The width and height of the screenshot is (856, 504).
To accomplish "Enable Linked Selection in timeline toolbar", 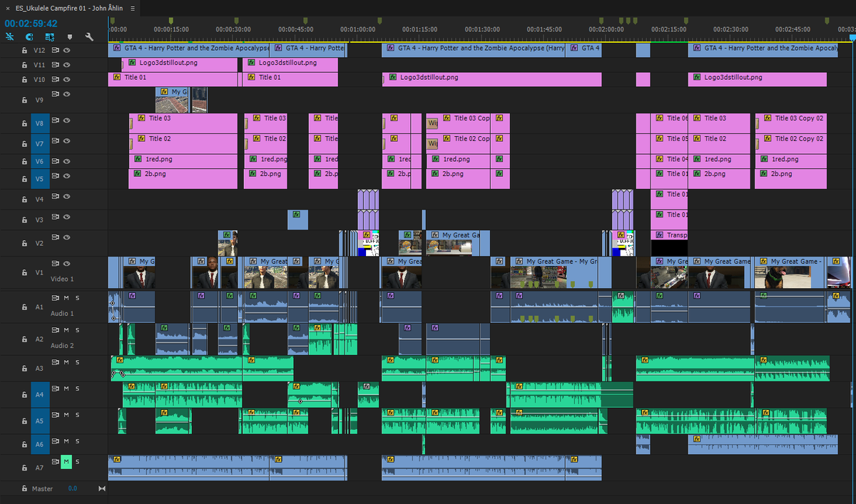I will (x=9, y=36).
